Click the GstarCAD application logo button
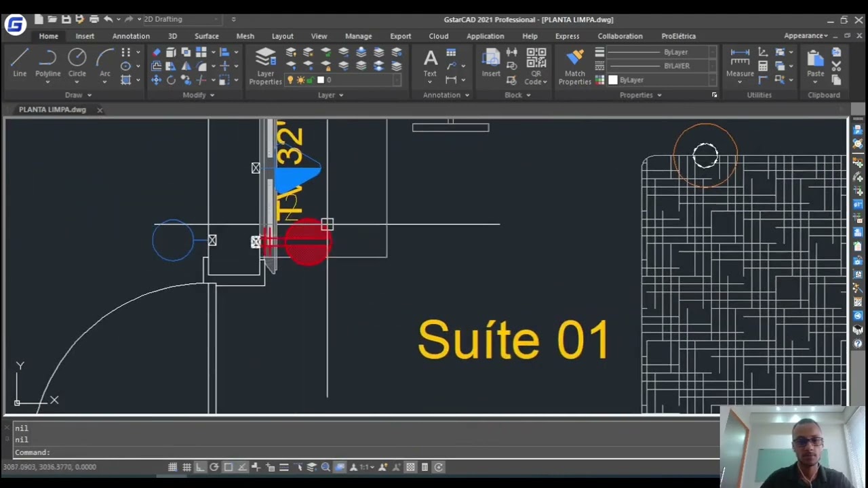The width and height of the screenshot is (868, 488). (15, 25)
